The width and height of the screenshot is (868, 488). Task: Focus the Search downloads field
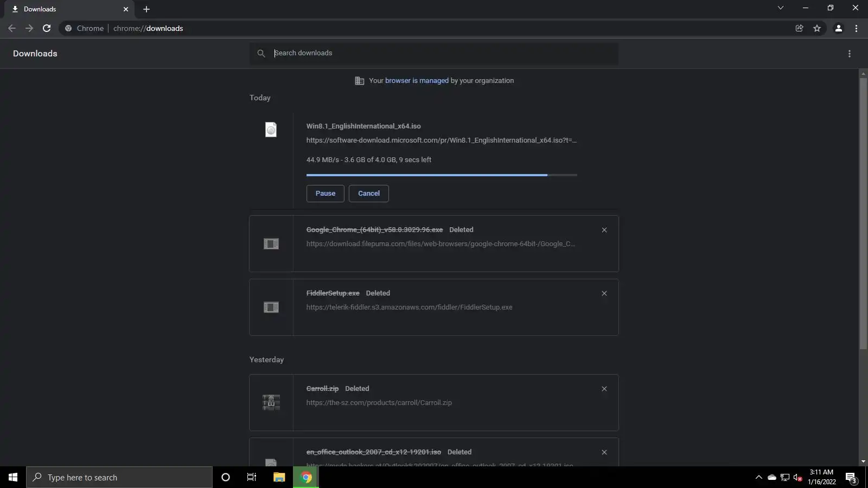pos(434,53)
